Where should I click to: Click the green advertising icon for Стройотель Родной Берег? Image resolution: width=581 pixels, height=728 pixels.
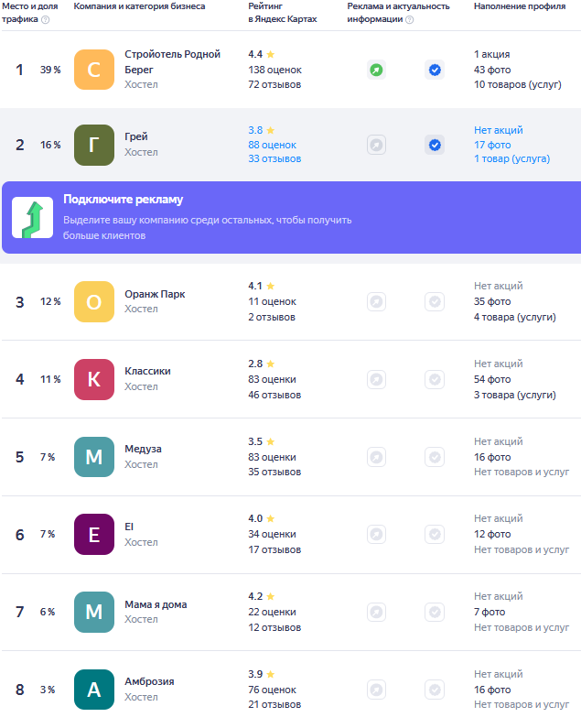[376, 71]
